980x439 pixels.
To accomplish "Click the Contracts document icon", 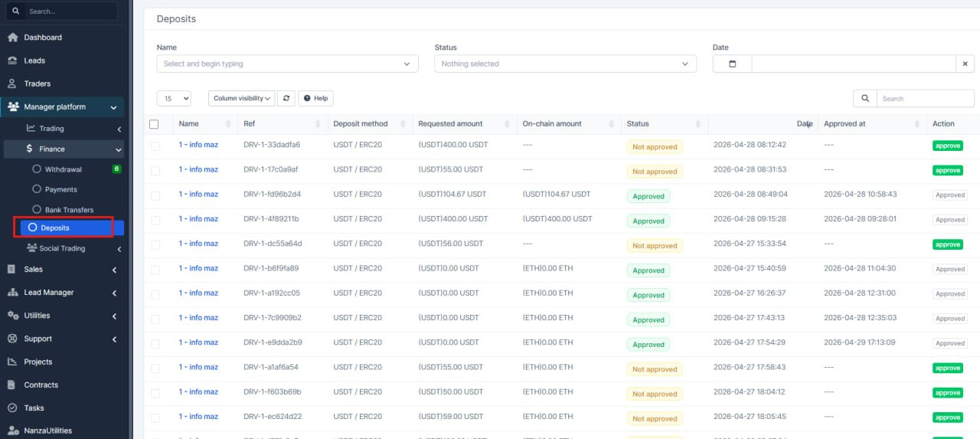I will [x=12, y=385].
